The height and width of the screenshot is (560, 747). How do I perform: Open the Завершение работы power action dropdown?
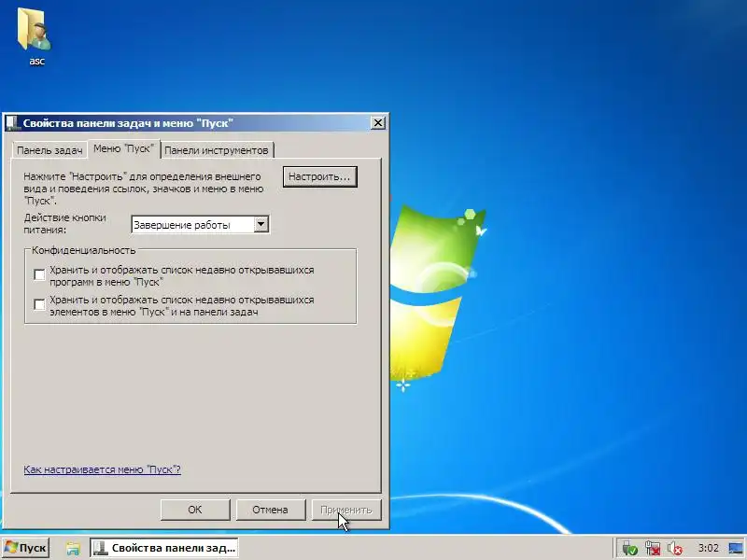[x=200, y=225]
